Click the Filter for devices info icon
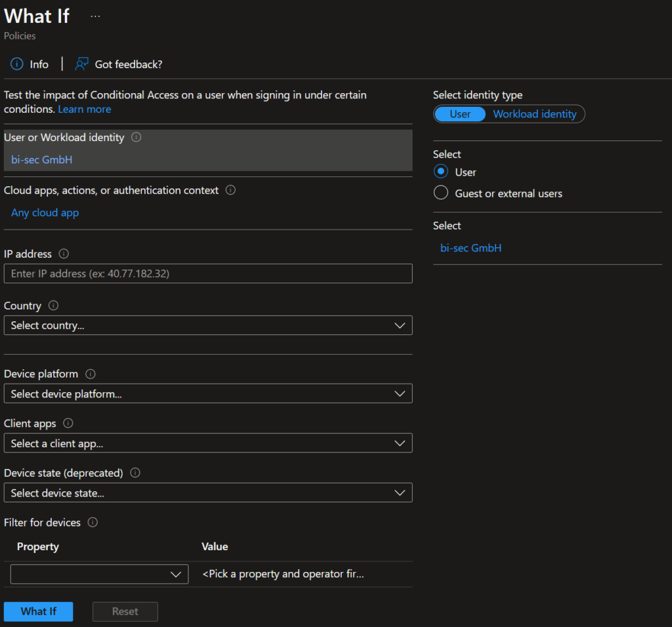 93,523
